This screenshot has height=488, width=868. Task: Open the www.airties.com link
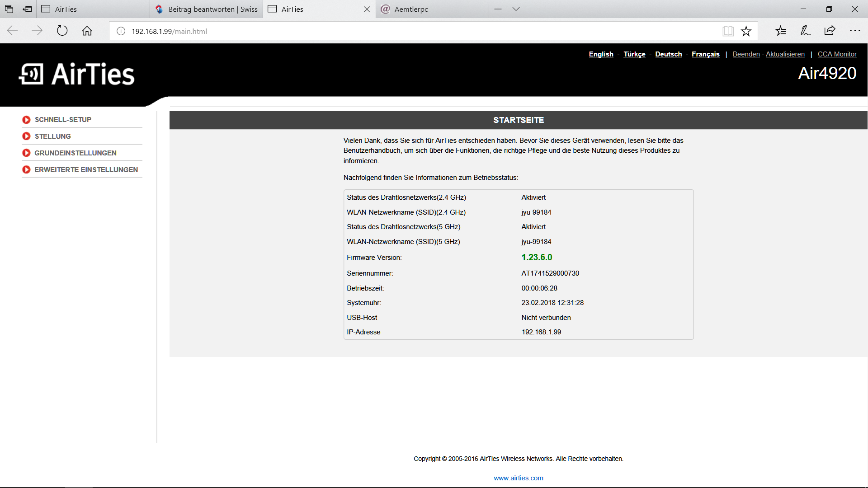click(518, 478)
